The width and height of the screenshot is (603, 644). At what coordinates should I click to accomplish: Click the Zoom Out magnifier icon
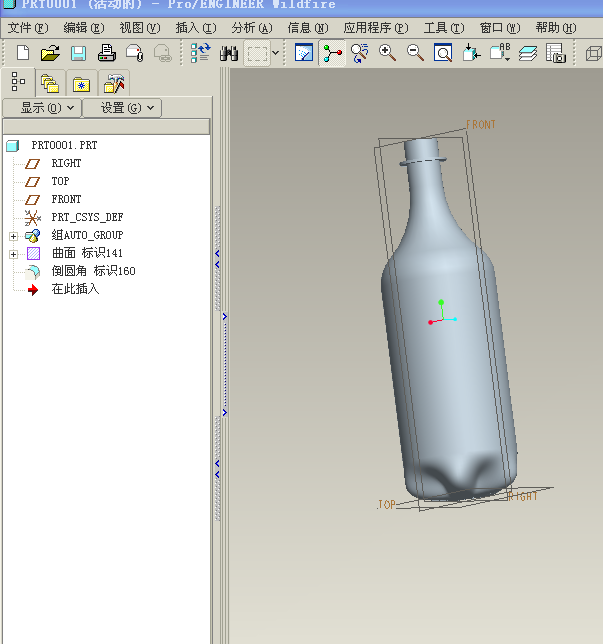pos(416,53)
